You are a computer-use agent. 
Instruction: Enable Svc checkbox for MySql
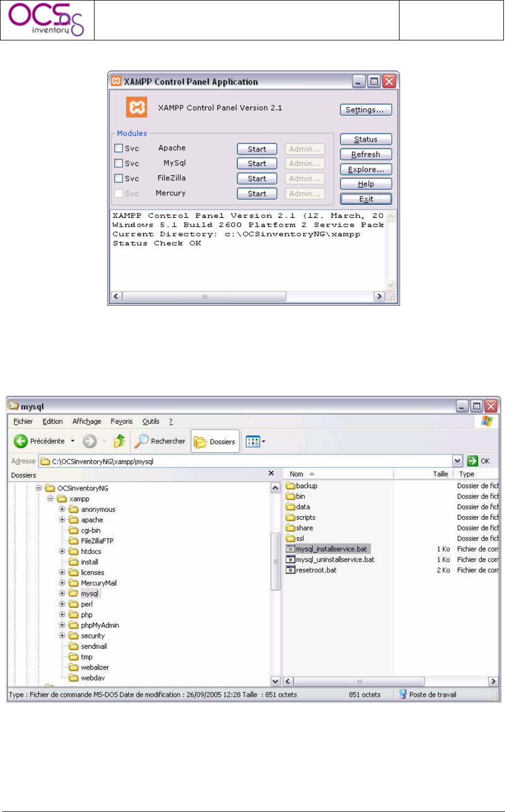[119, 163]
